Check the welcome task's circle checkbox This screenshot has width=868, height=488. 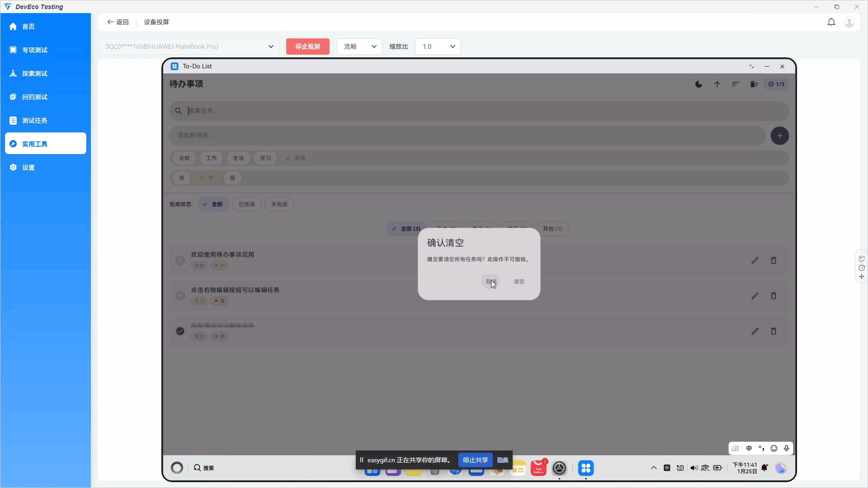(180, 260)
